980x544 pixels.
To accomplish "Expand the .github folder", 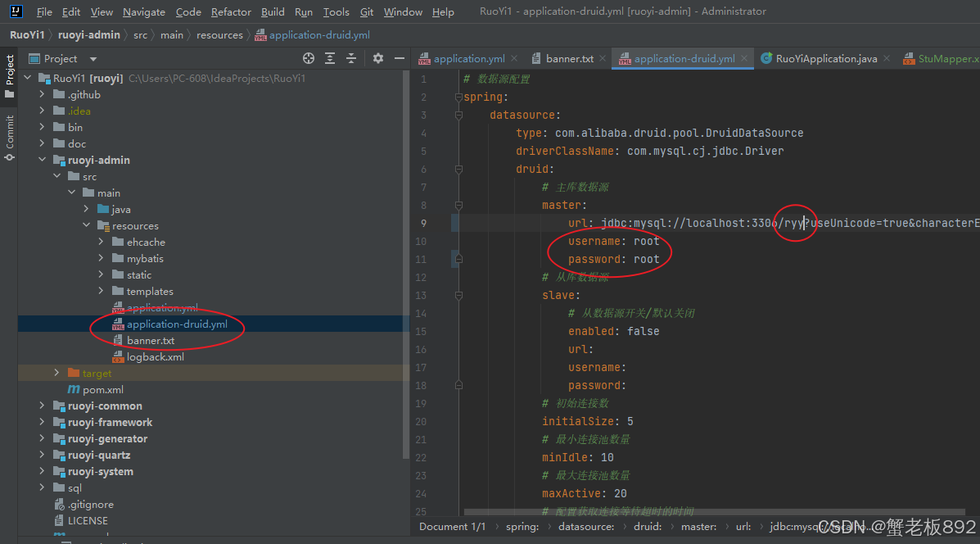I will click(x=42, y=94).
